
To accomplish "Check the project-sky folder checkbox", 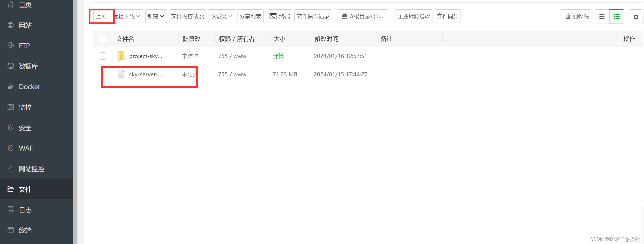I will 103,56.
